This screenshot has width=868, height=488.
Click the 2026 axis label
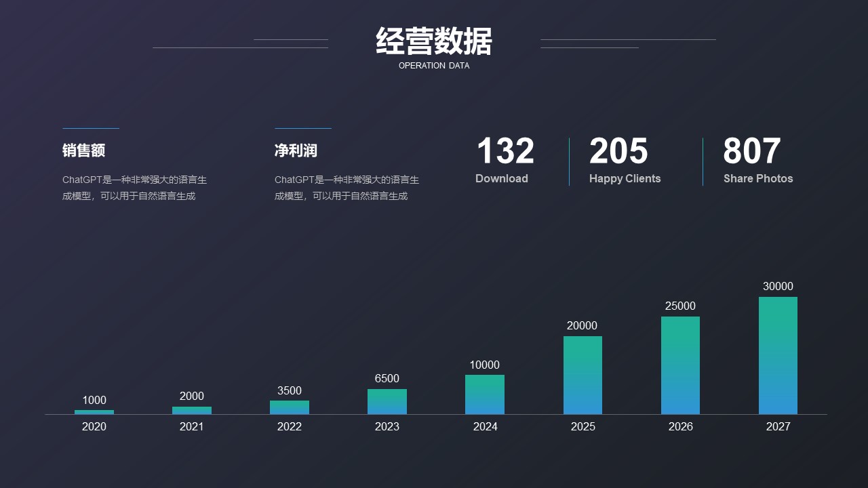click(x=680, y=426)
